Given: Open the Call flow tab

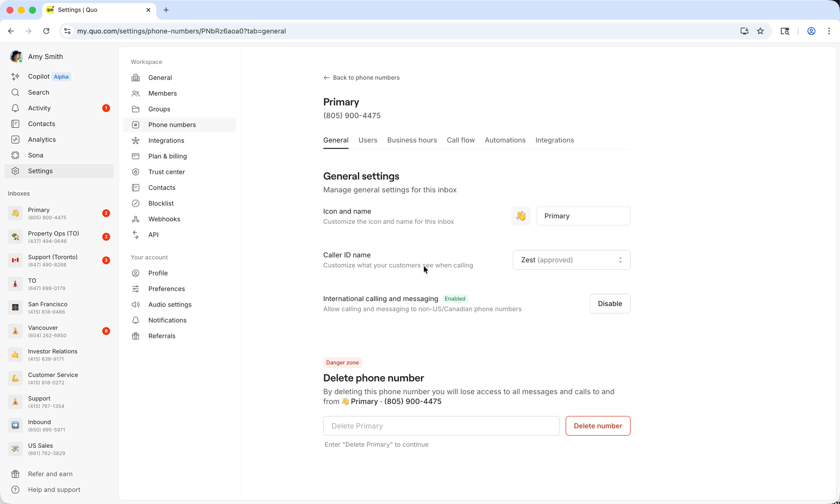Looking at the screenshot, I should [x=460, y=140].
